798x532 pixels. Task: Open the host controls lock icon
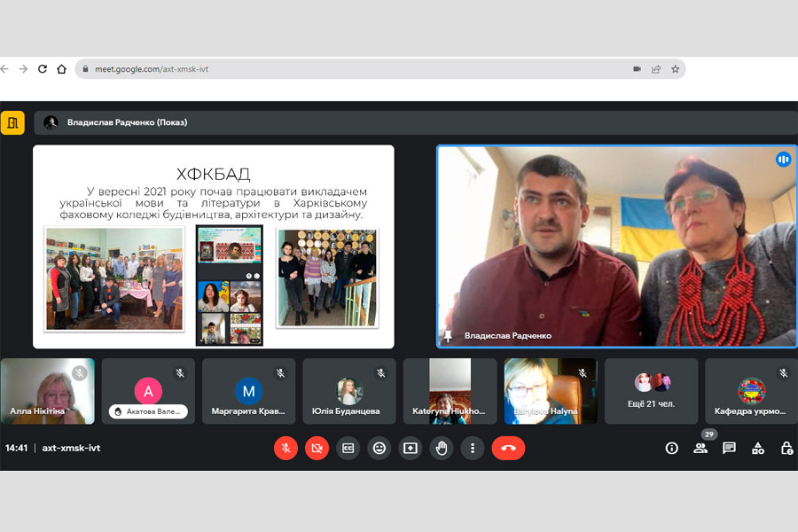click(786, 448)
